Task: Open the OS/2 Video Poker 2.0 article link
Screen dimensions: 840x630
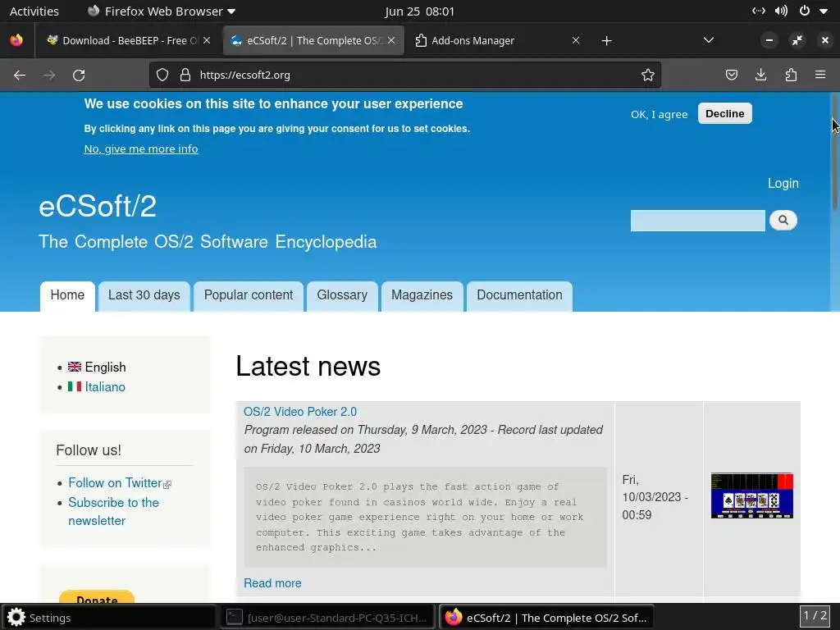Action: click(300, 412)
